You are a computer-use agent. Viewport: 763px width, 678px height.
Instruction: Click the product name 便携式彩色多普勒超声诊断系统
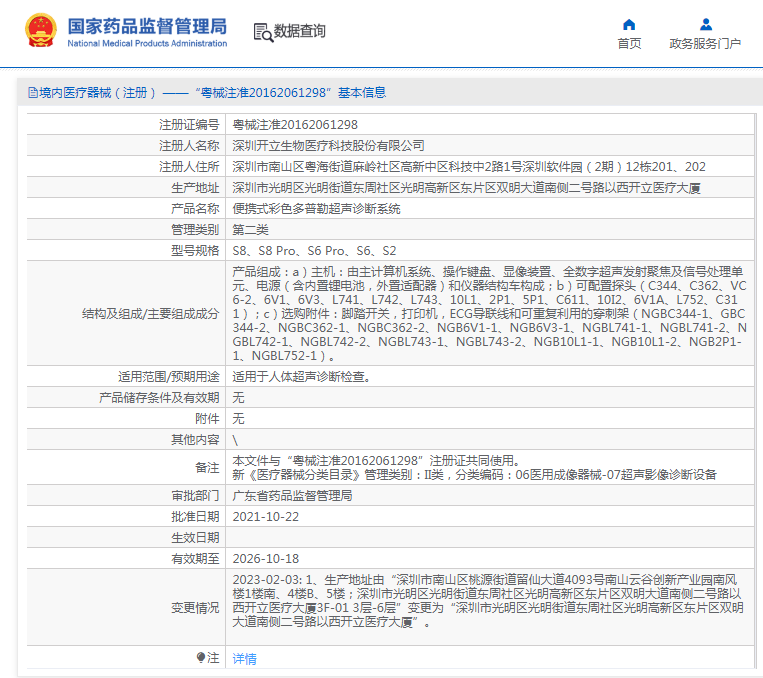[x=316, y=209]
